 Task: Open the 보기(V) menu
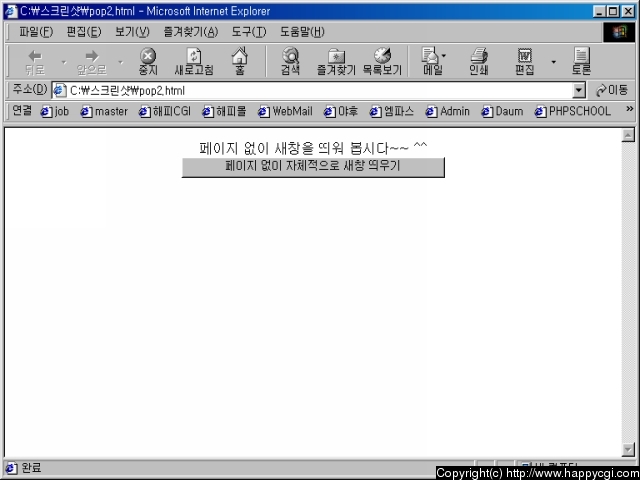(132, 32)
